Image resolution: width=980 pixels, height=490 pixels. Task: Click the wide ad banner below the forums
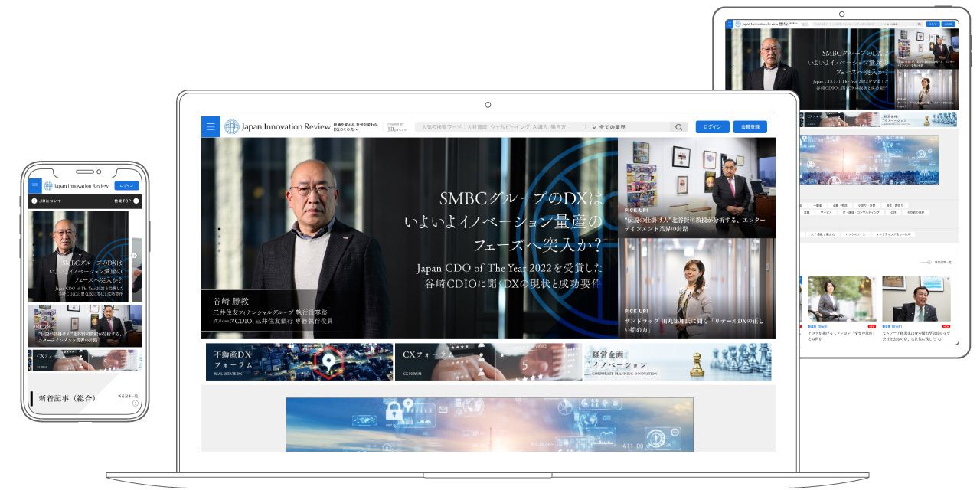coord(489,424)
